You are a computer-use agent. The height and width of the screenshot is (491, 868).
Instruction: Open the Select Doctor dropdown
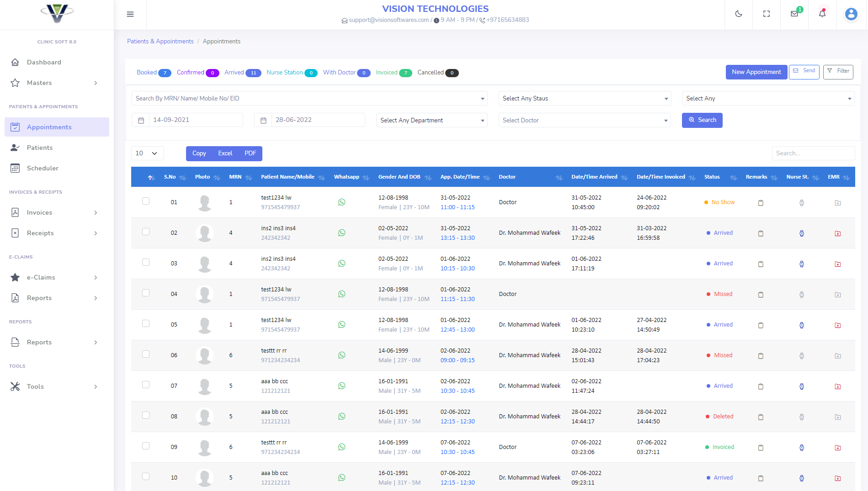584,120
